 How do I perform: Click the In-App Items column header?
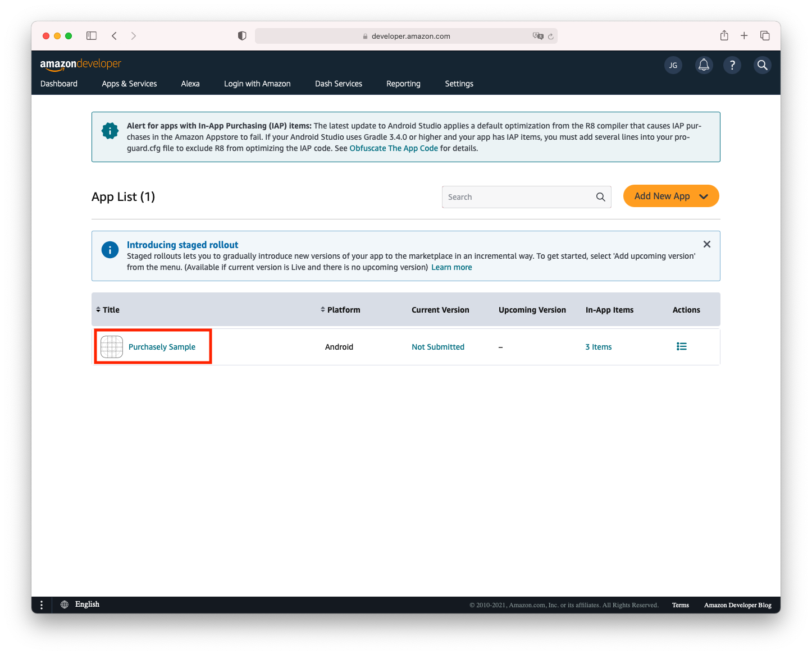[609, 310]
